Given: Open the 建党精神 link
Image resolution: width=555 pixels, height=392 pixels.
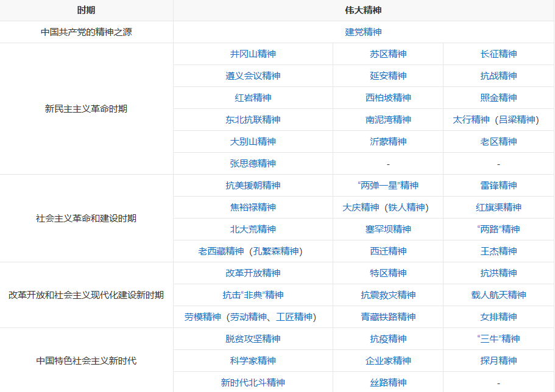Looking at the screenshot, I should click(363, 32).
